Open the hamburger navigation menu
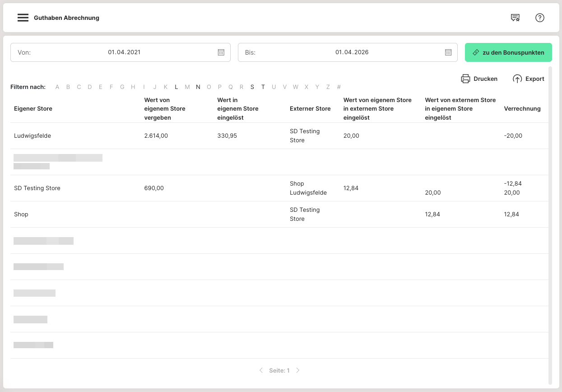The image size is (562, 392). click(23, 18)
